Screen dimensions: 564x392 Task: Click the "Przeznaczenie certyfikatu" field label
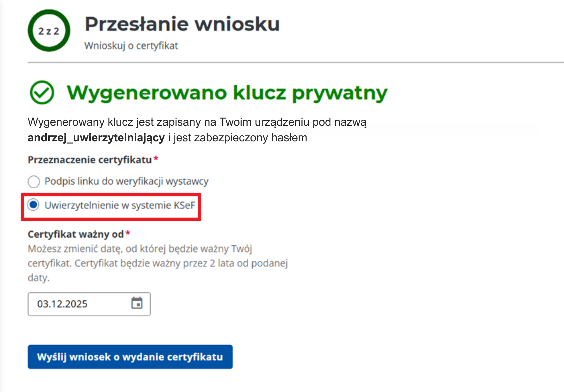[x=90, y=160]
